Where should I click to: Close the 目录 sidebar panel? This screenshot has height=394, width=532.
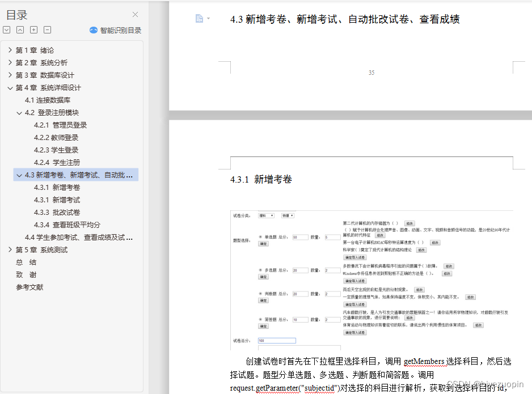click(x=134, y=14)
